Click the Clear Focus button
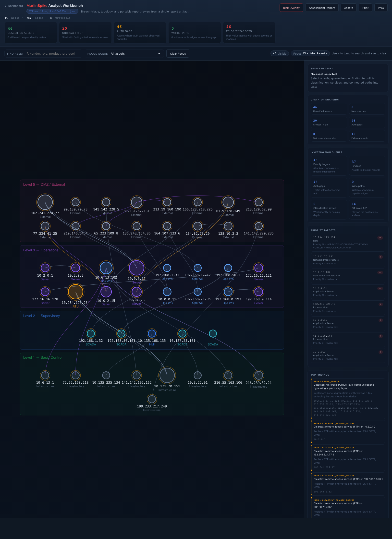Viewport: 392px width, 539px height. pos(178,53)
